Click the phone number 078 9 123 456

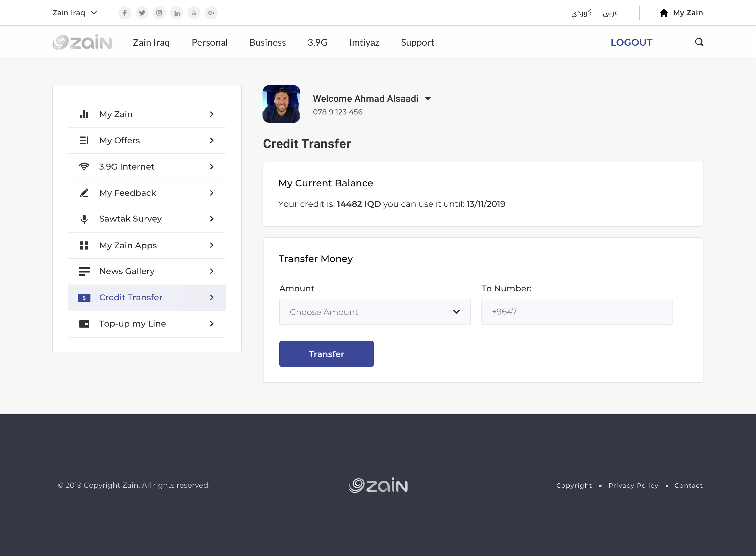338,112
